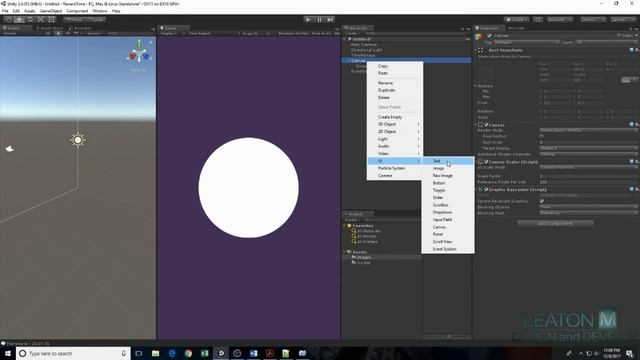The height and width of the screenshot is (360, 640).
Task: Click the Windows search box in the taskbar
Action: (x=73, y=353)
